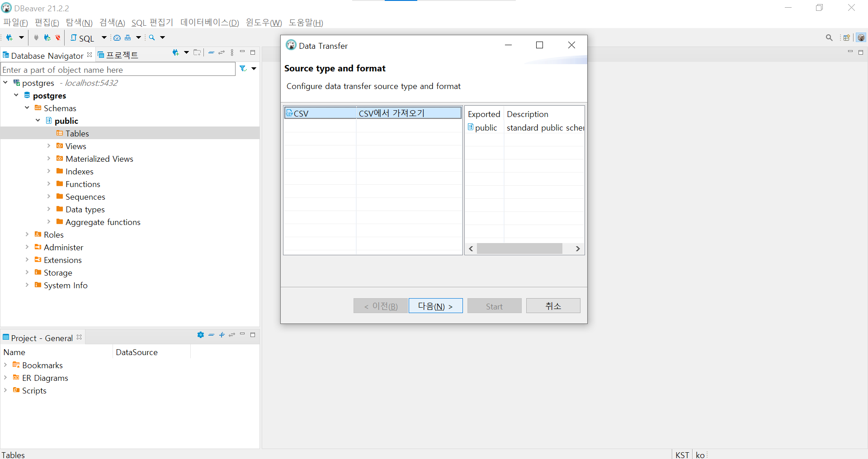
Task: Expand the Materialized Views node
Action: (x=49, y=159)
